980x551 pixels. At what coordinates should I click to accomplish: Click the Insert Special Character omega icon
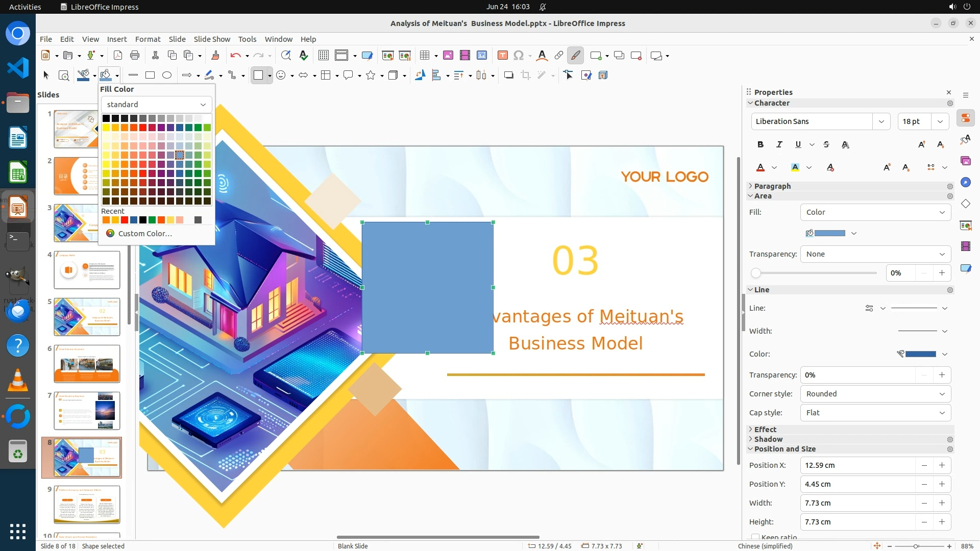(x=519, y=56)
